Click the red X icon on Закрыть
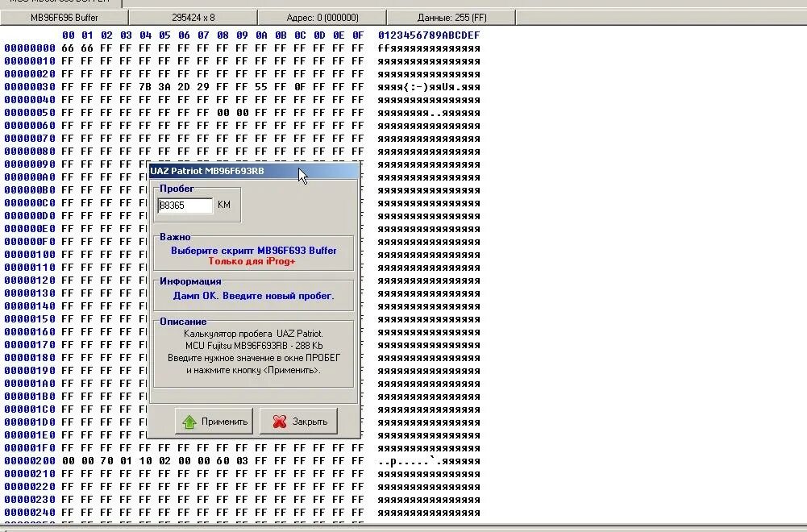Screen dimensions: 807x532 280,422
